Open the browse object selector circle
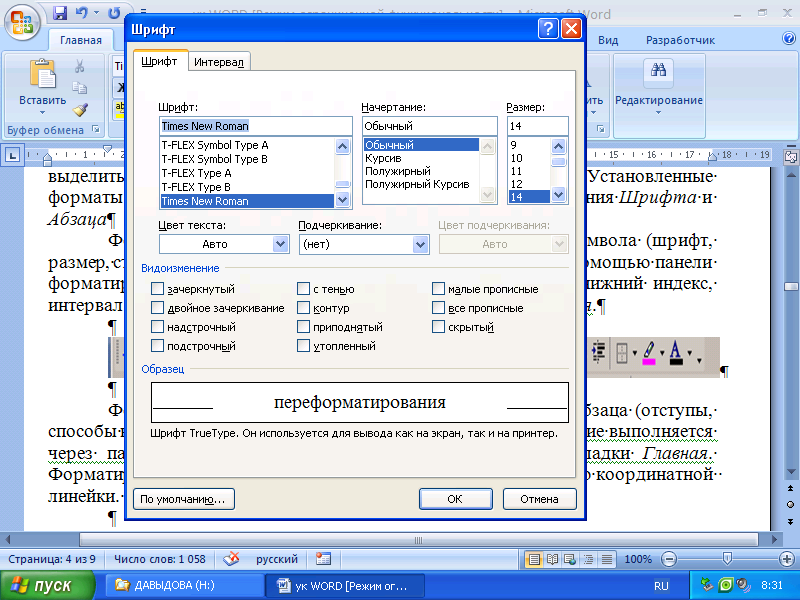 point(790,505)
